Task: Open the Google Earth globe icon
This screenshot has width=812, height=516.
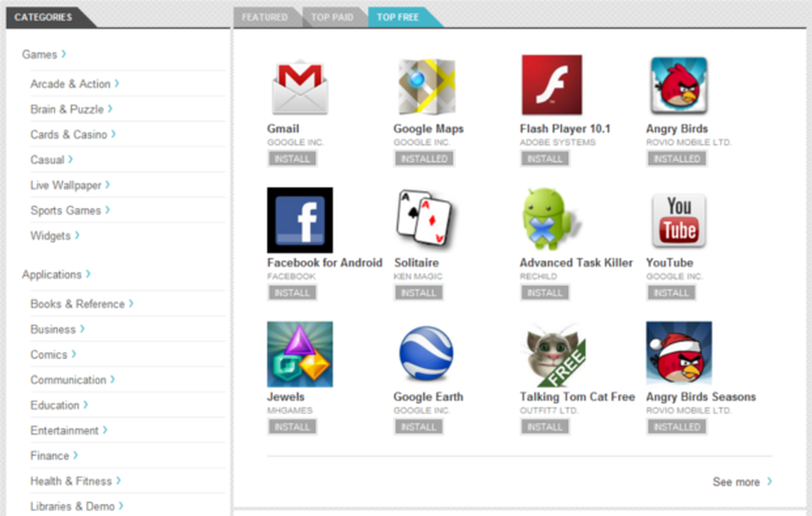Action: (x=426, y=353)
